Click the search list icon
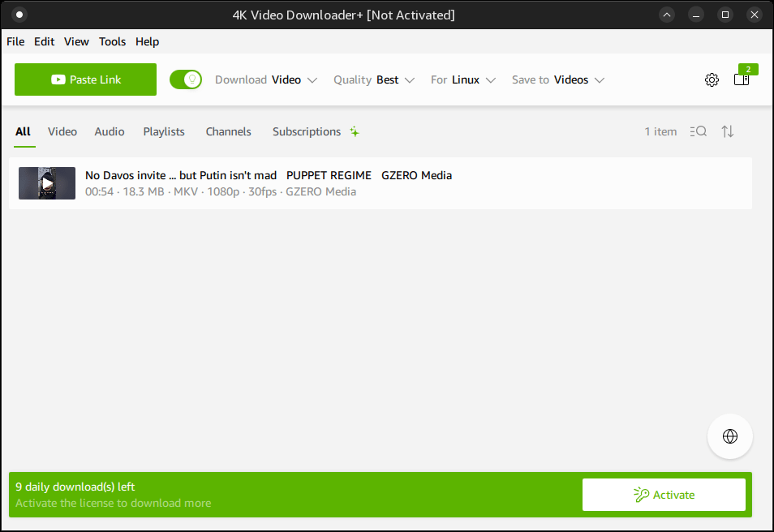This screenshot has width=774, height=532. pyautogui.click(x=698, y=131)
